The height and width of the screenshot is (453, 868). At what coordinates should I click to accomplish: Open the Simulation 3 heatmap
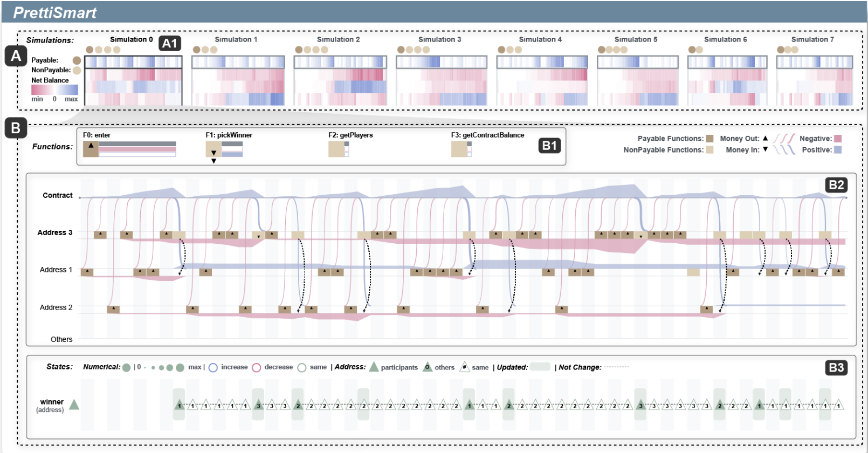click(x=441, y=80)
